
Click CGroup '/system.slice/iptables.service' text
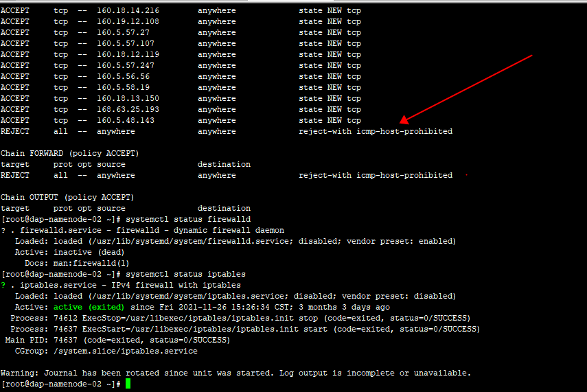(126, 351)
